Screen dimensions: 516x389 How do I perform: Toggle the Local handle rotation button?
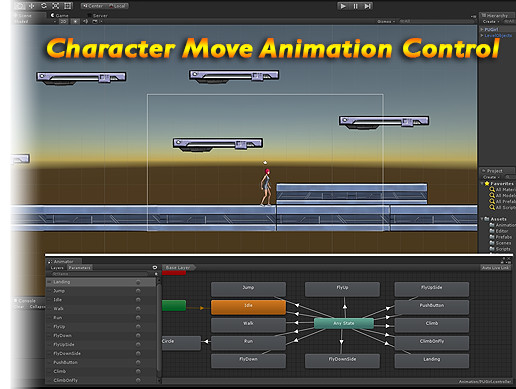[x=117, y=6]
